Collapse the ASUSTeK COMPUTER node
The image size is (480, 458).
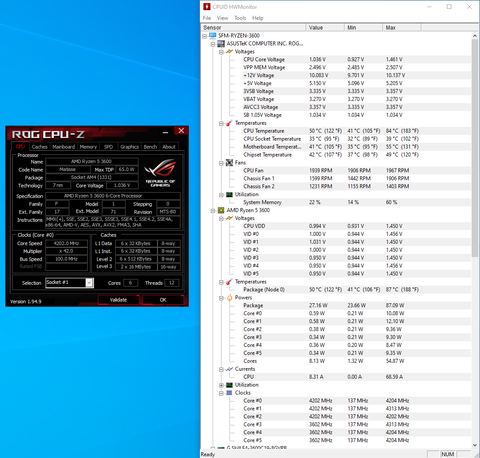click(213, 44)
